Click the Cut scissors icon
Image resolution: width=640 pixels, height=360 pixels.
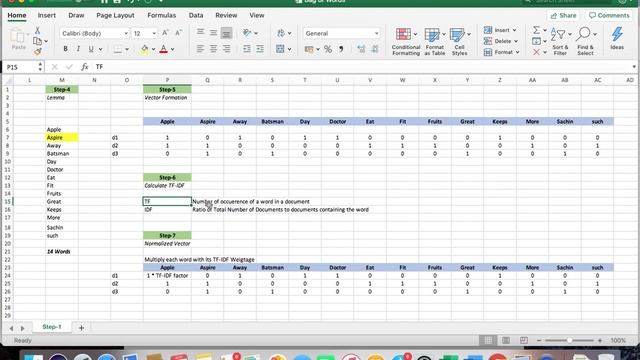37,31
